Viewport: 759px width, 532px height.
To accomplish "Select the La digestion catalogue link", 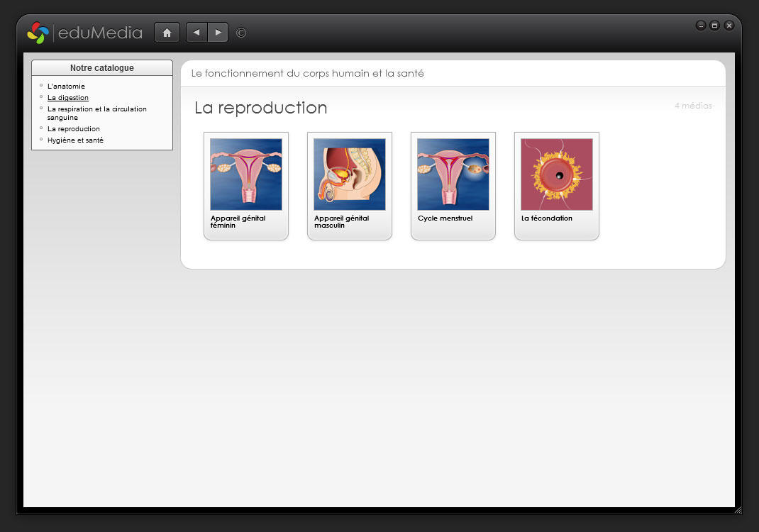I will tap(68, 98).
